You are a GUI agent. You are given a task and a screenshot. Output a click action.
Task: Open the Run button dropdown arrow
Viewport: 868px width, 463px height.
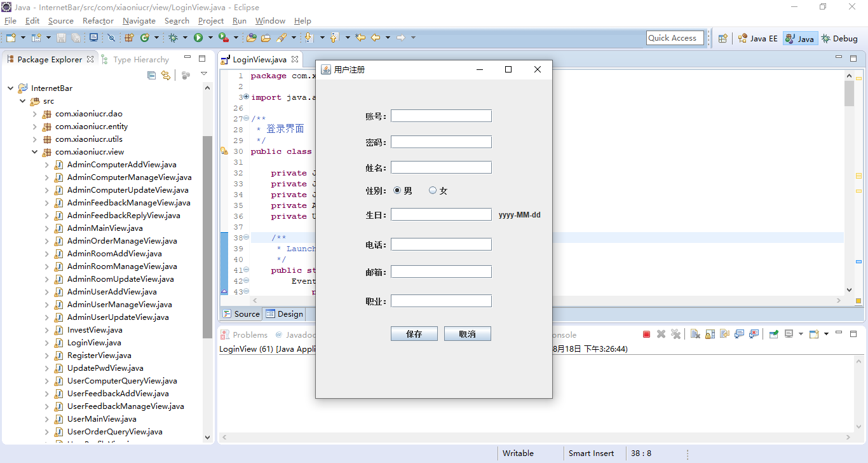tap(210, 38)
